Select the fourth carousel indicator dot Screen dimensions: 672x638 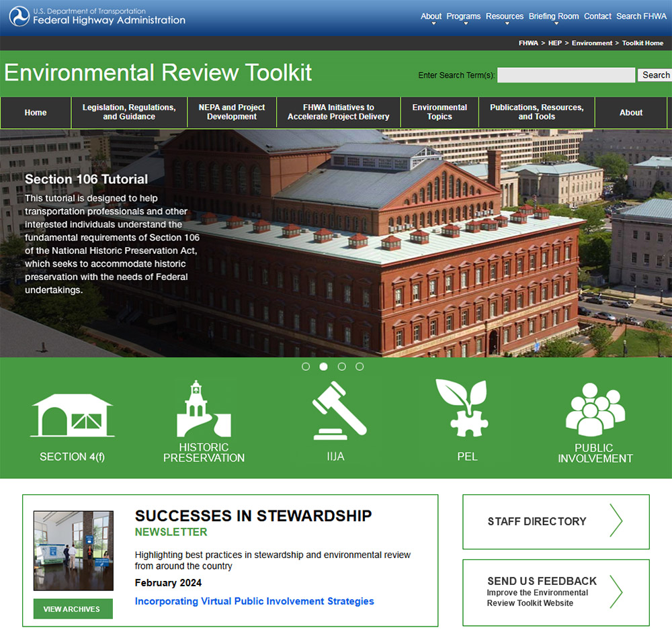click(x=360, y=367)
